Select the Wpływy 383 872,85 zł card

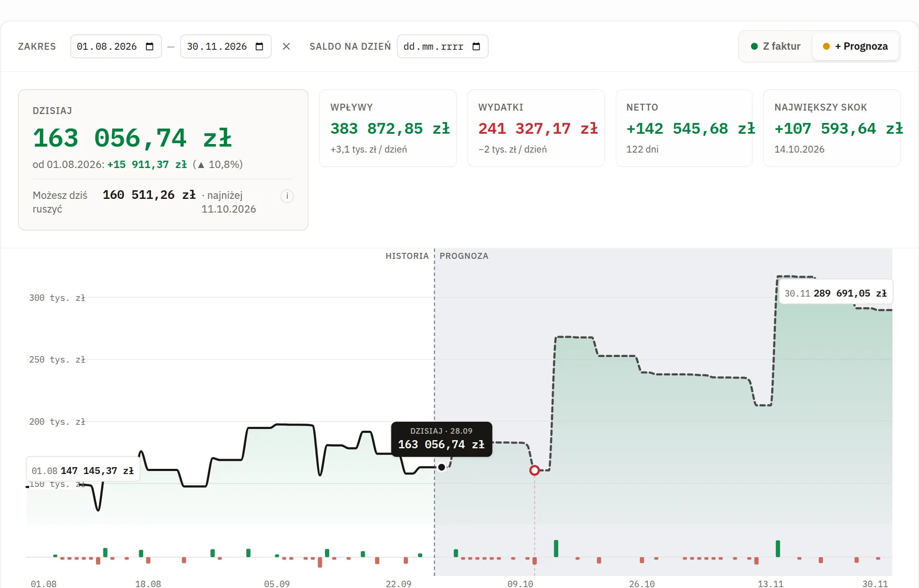388,128
